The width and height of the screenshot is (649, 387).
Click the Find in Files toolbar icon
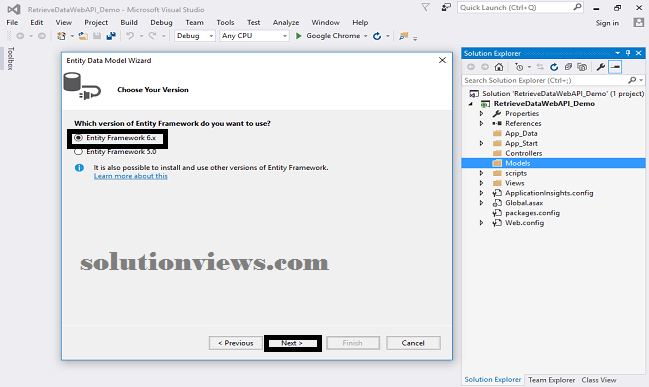(x=404, y=36)
